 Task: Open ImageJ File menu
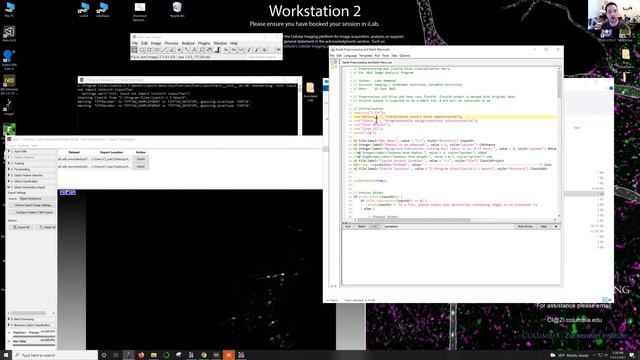[x=135, y=43]
